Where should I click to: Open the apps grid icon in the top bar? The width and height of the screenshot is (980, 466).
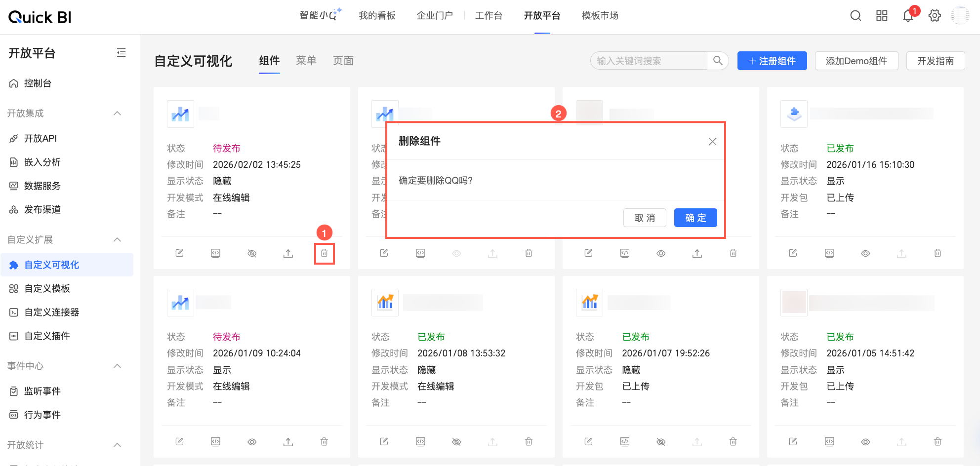coord(882,16)
